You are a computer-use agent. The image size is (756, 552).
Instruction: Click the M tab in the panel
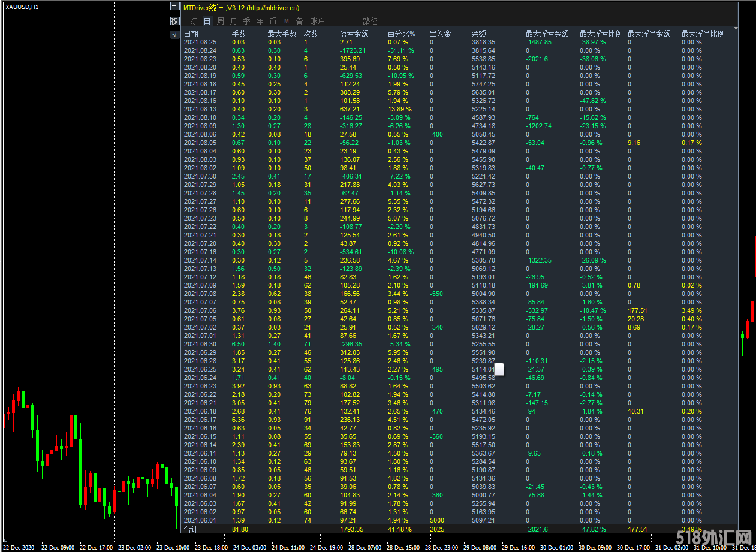tap(286, 21)
